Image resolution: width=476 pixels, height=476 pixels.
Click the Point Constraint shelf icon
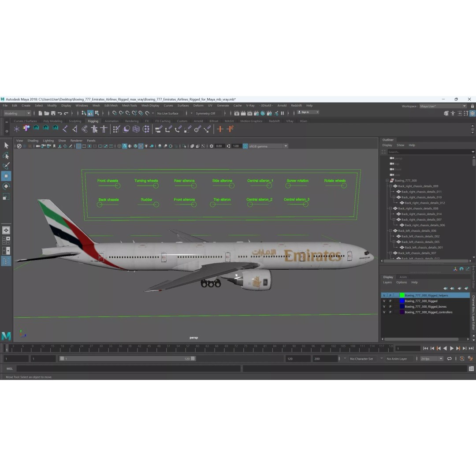pos(168,129)
